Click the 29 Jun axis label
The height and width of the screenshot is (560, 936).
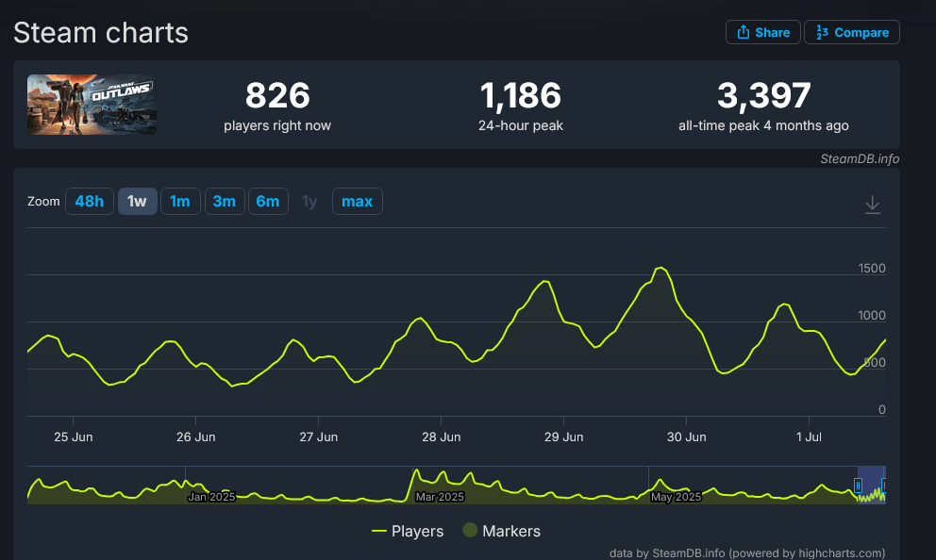pos(563,437)
